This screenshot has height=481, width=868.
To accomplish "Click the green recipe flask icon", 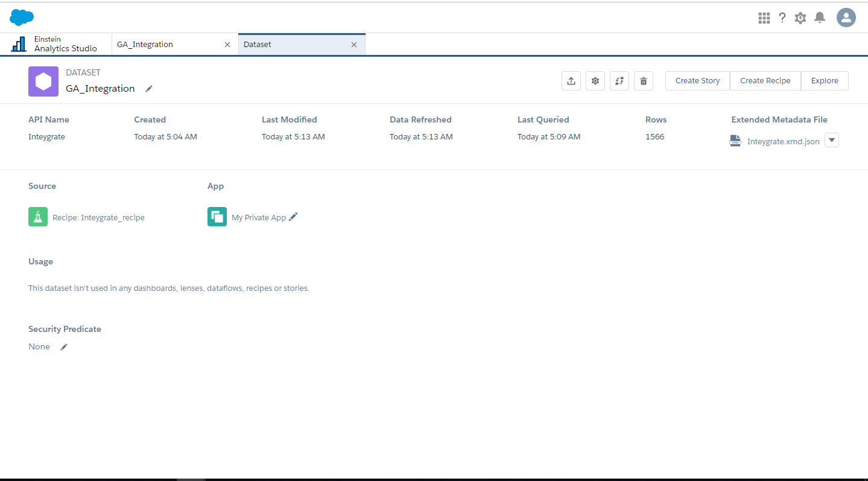I will click(x=38, y=217).
